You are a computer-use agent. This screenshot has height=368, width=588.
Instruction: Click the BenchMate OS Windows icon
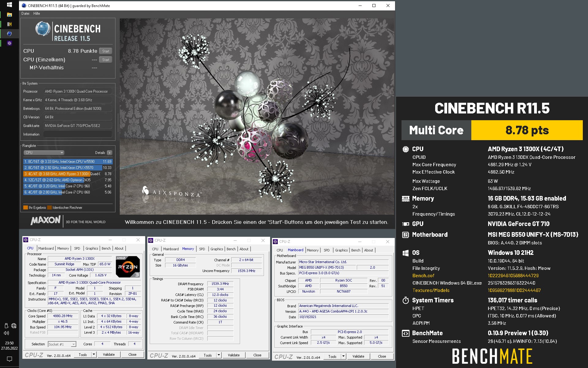coord(405,253)
